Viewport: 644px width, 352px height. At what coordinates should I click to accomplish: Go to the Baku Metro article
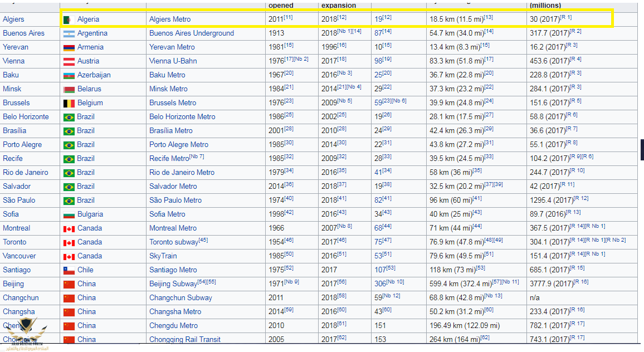(167, 75)
